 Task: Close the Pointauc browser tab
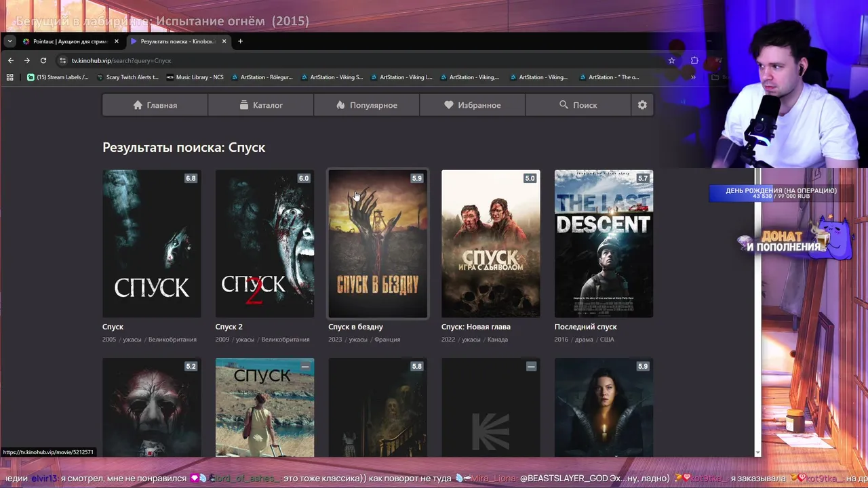[117, 41]
